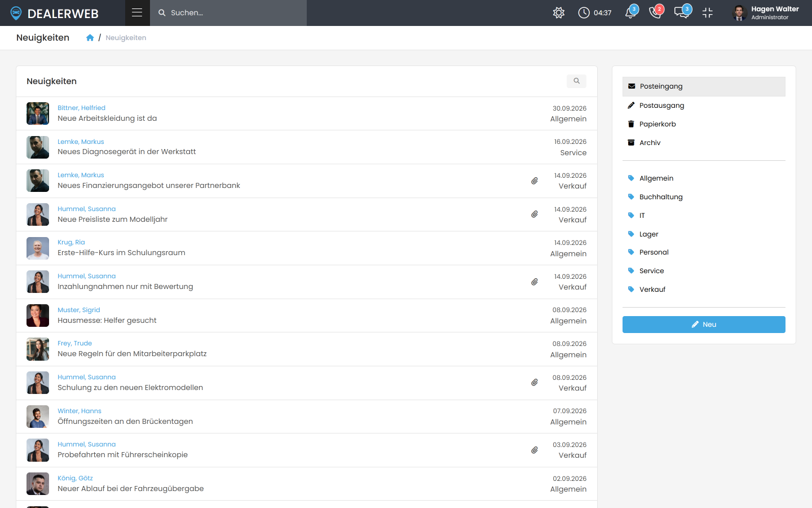Open attachment of Probefahrten mit Führerscheinkopie
Viewport: 812px width, 508px height.
[535, 450]
